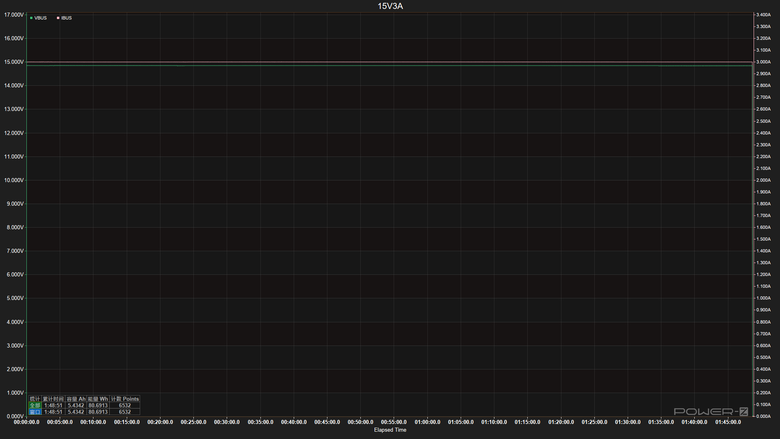
Task: Click the Elapsed Time axis label
Action: coord(390,430)
